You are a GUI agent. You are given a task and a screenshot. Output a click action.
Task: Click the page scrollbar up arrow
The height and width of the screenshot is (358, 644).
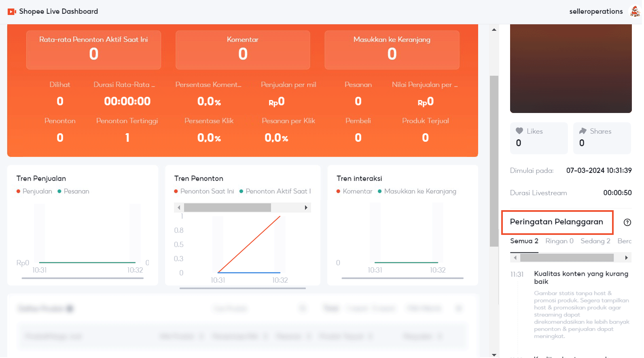coord(494,30)
